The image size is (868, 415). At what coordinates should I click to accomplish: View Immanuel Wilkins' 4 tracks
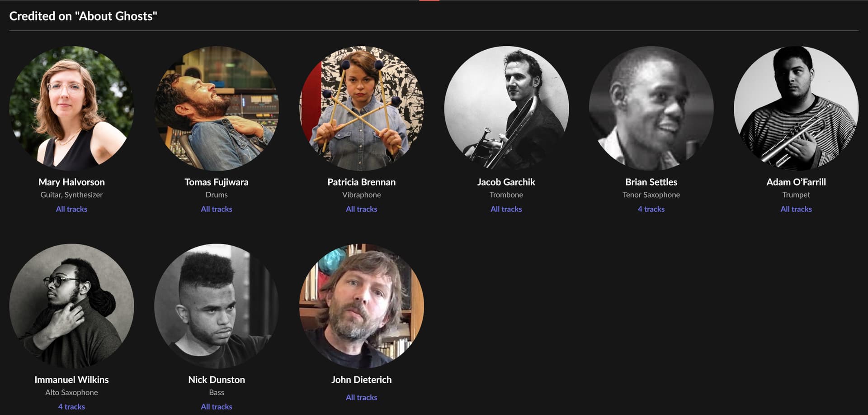(x=71, y=407)
